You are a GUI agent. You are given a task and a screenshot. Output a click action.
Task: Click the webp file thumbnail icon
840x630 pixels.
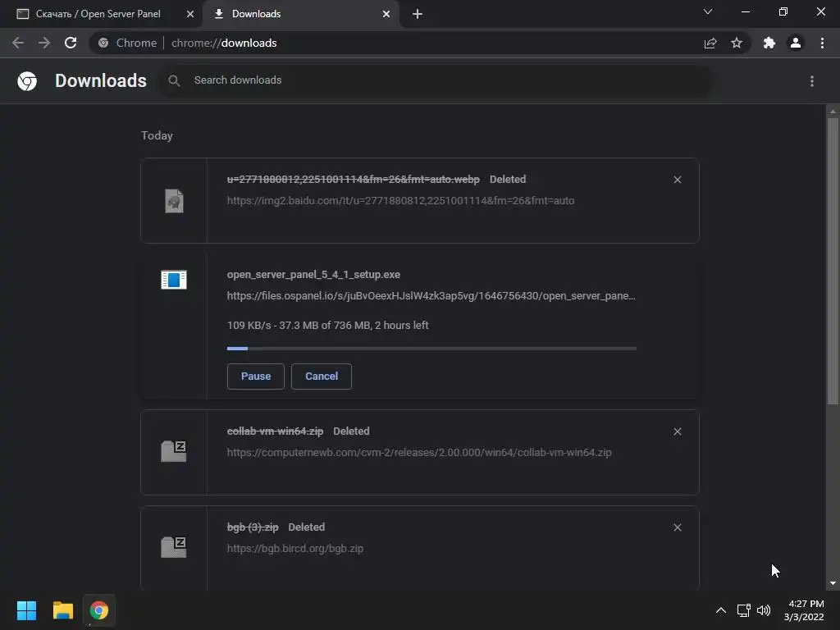(x=174, y=201)
